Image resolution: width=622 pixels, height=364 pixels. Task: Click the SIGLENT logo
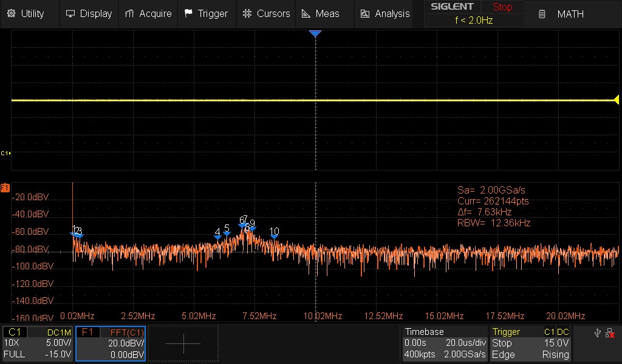pos(452,7)
